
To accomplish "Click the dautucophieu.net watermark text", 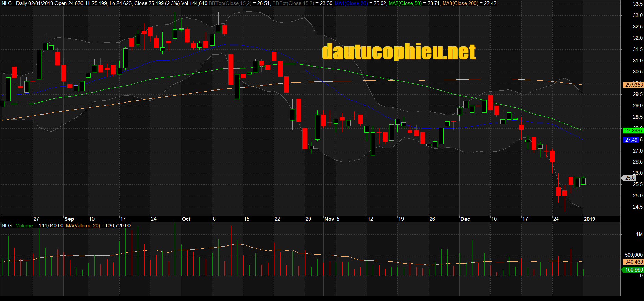I will point(399,52).
